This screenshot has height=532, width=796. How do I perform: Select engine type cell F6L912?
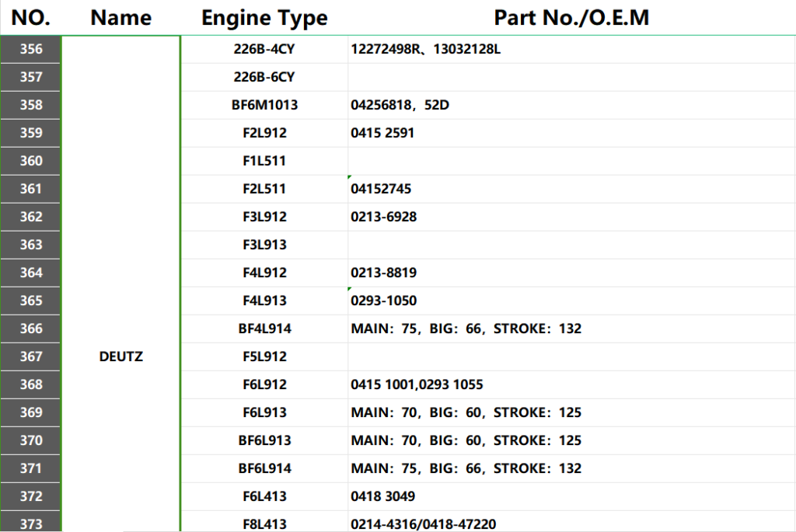pos(264,384)
